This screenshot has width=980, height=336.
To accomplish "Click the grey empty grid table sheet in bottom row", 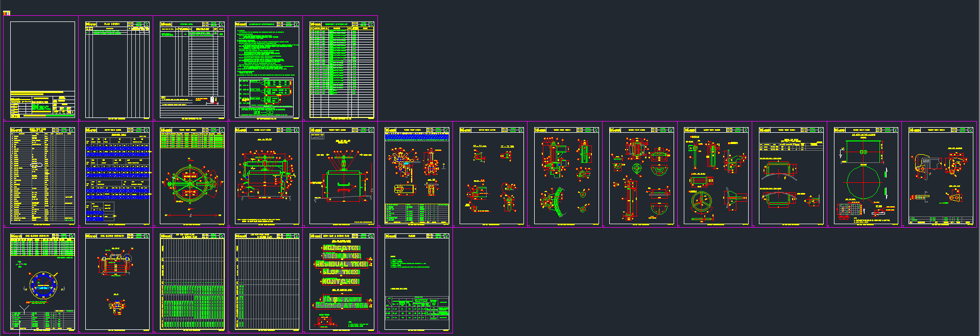I will 267,282.
